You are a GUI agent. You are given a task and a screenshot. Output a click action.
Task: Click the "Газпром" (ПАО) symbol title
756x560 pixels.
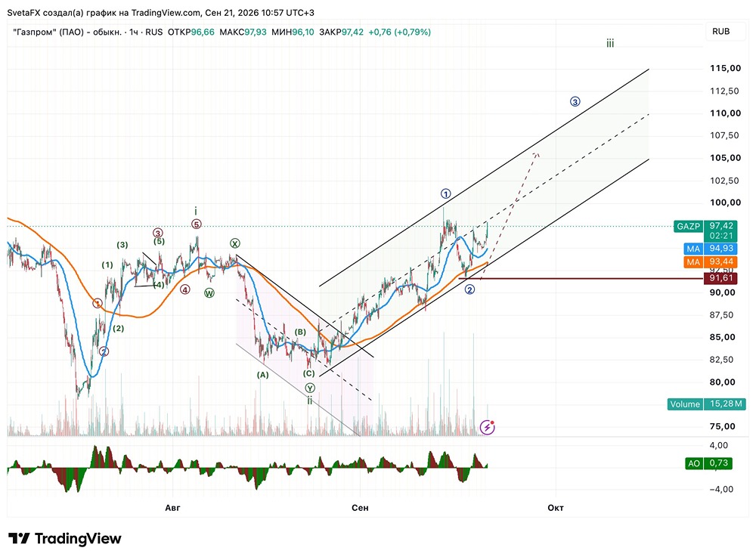click(67, 32)
